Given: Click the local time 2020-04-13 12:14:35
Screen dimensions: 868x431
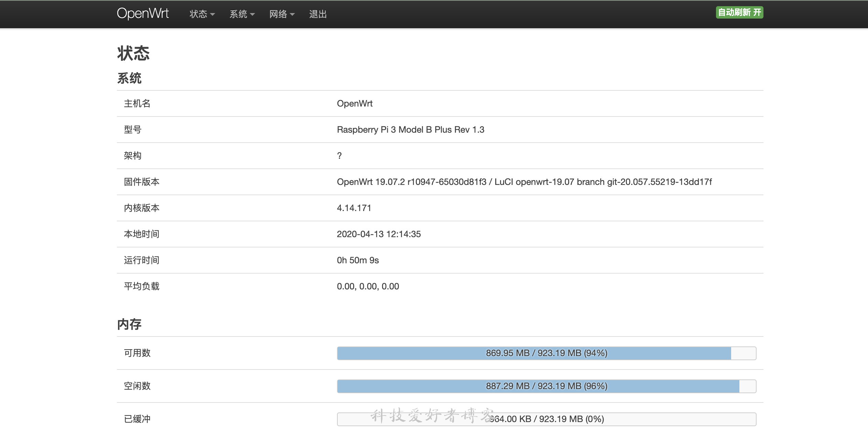Looking at the screenshot, I should click(x=379, y=234).
